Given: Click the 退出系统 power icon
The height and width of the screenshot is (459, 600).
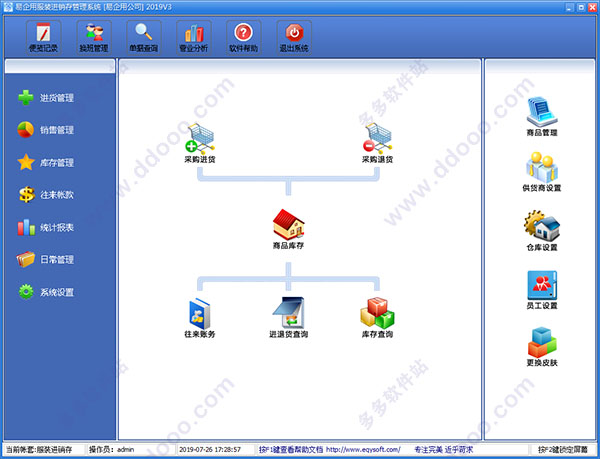Looking at the screenshot, I should [x=294, y=37].
